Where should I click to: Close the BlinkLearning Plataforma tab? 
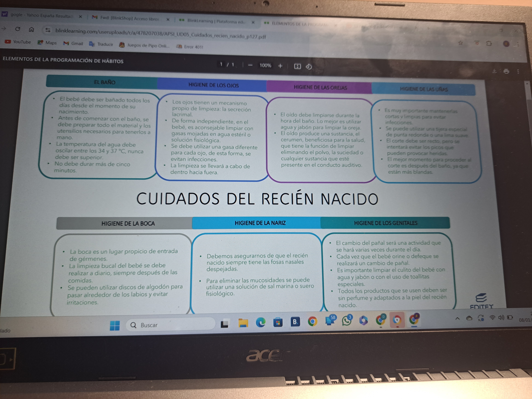253,22
